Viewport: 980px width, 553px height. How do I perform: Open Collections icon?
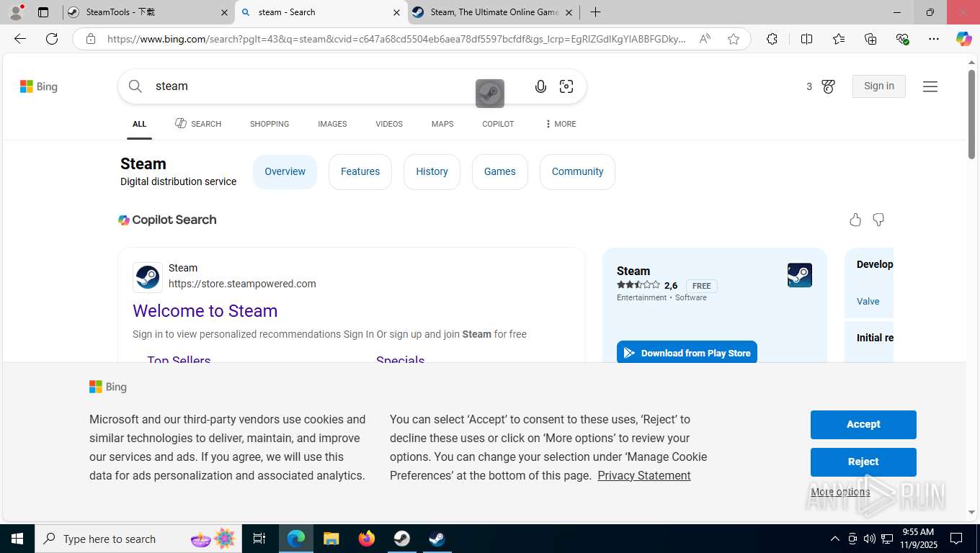click(870, 39)
